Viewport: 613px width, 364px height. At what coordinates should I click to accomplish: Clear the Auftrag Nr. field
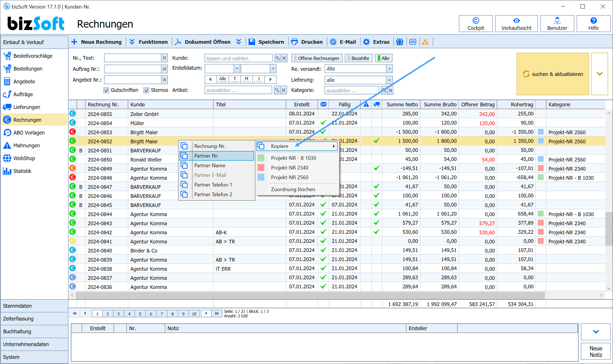[x=164, y=69]
